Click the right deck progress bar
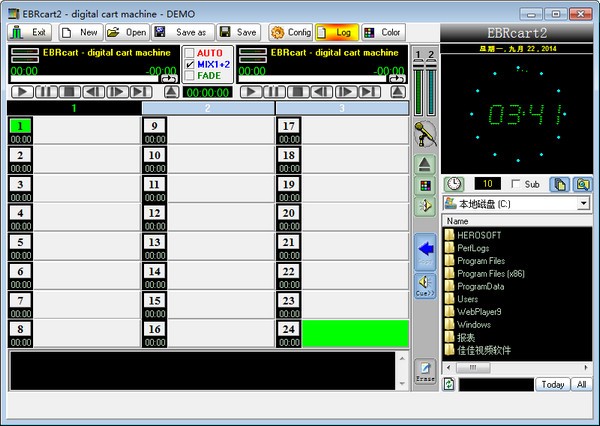 pyautogui.click(x=313, y=79)
